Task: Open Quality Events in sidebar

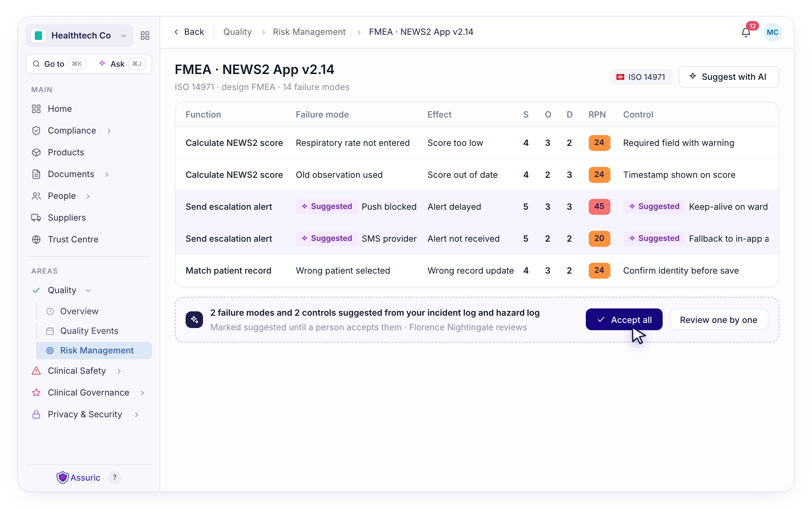Action: (x=94, y=331)
